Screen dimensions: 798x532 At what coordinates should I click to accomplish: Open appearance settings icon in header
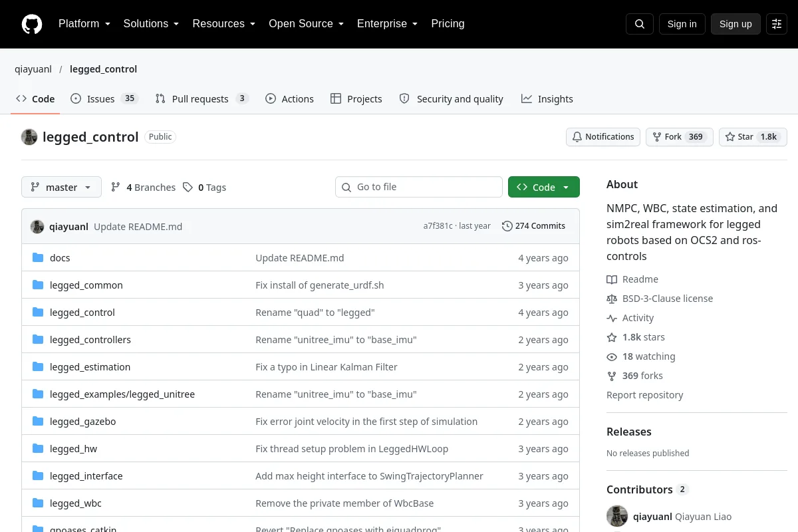(777, 24)
